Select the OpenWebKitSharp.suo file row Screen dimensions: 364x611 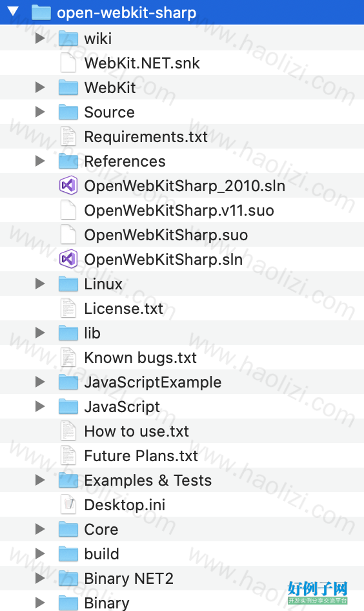(182, 234)
